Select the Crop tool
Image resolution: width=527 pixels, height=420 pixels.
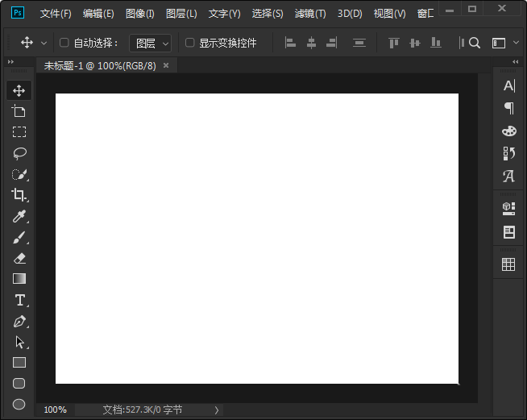(19, 195)
